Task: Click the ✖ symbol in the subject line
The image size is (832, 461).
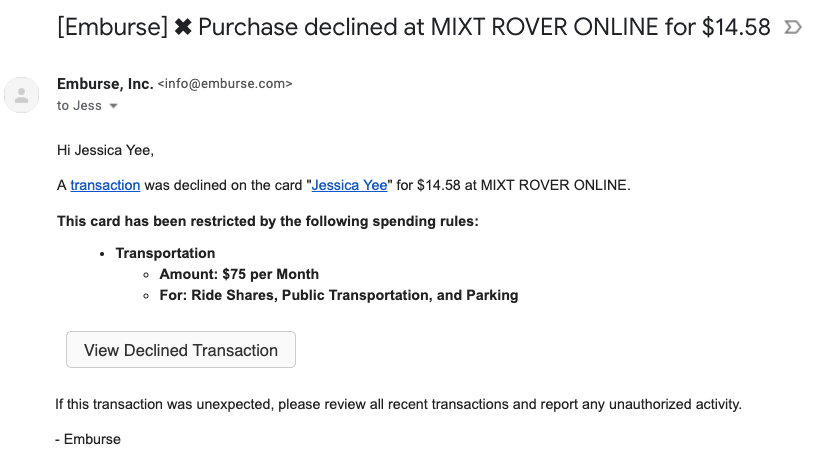Action: 183,27
